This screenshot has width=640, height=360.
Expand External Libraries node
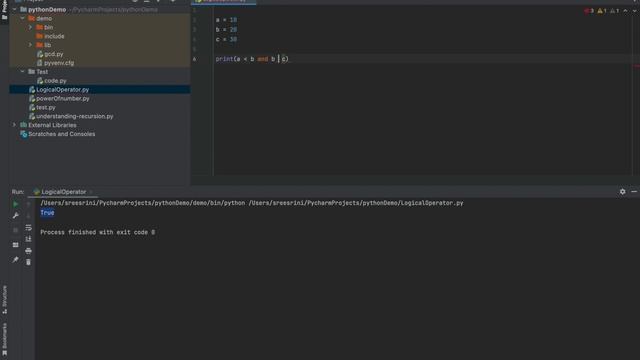point(15,125)
